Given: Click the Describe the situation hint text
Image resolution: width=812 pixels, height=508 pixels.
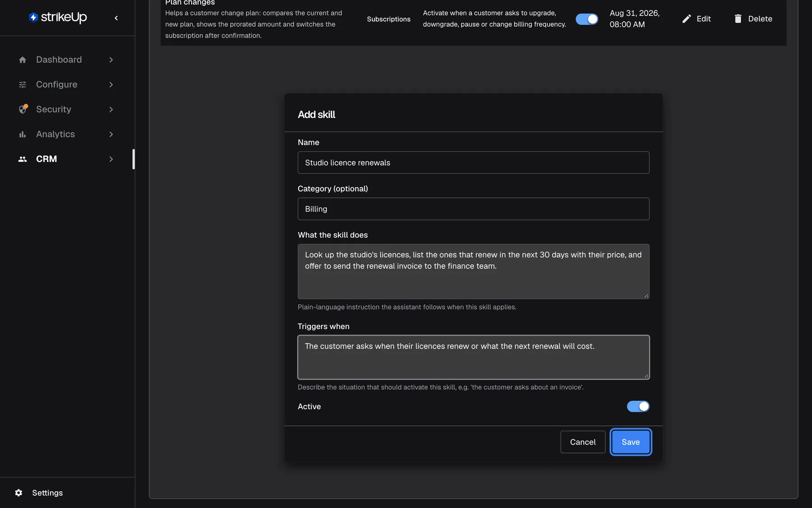Looking at the screenshot, I should [441, 387].
